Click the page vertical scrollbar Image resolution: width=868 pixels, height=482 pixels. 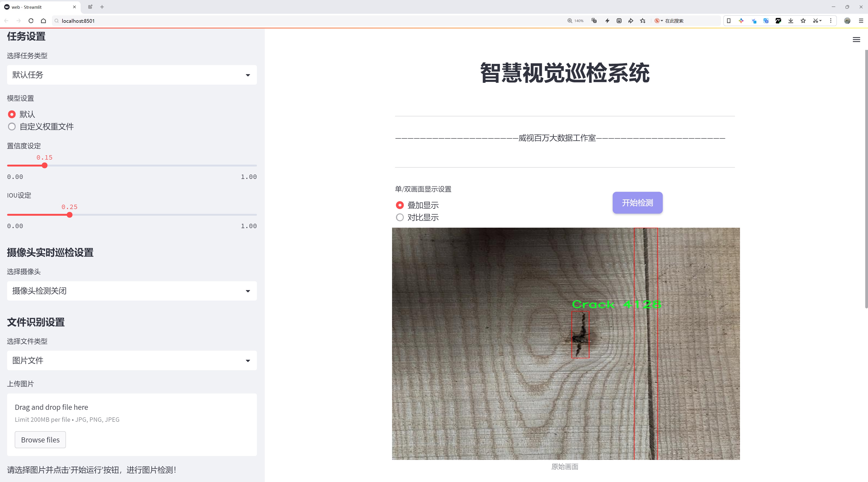(866, 179)
